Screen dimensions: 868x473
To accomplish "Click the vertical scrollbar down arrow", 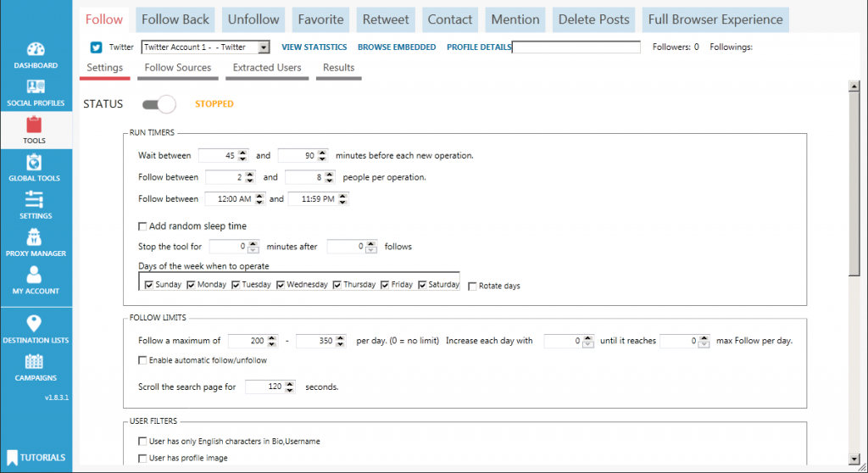I will coord(854,459).
